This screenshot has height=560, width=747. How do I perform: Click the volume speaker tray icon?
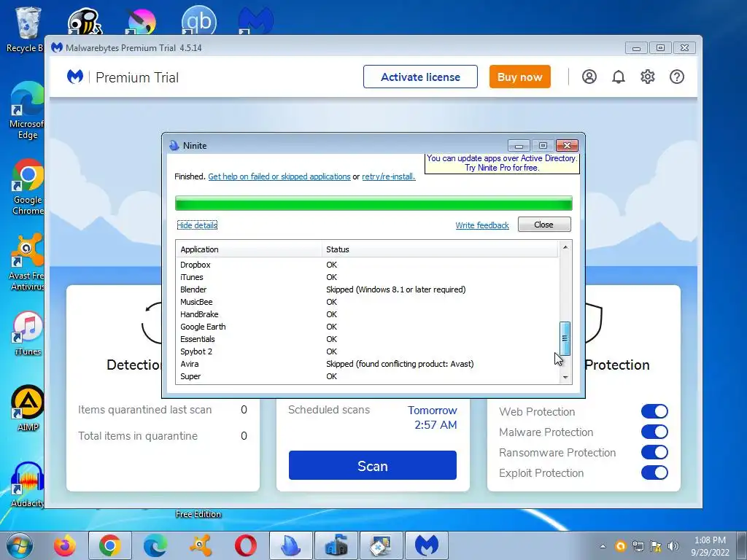click(x=673, y=546)
